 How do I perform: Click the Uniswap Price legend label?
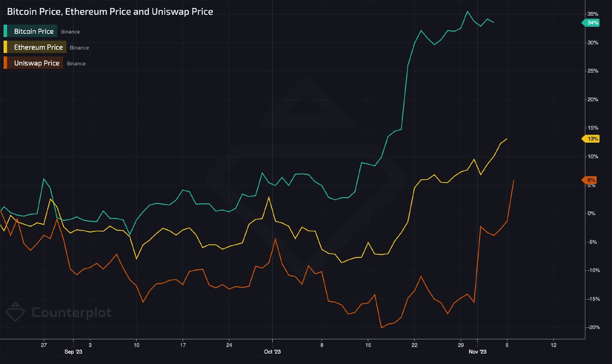37,63
